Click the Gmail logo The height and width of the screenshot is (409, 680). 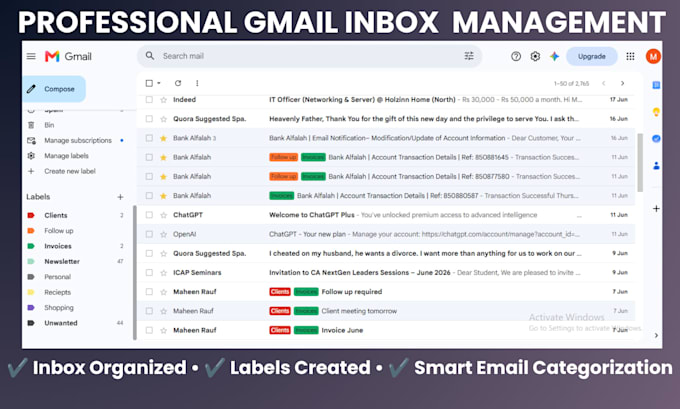point(68,56)
